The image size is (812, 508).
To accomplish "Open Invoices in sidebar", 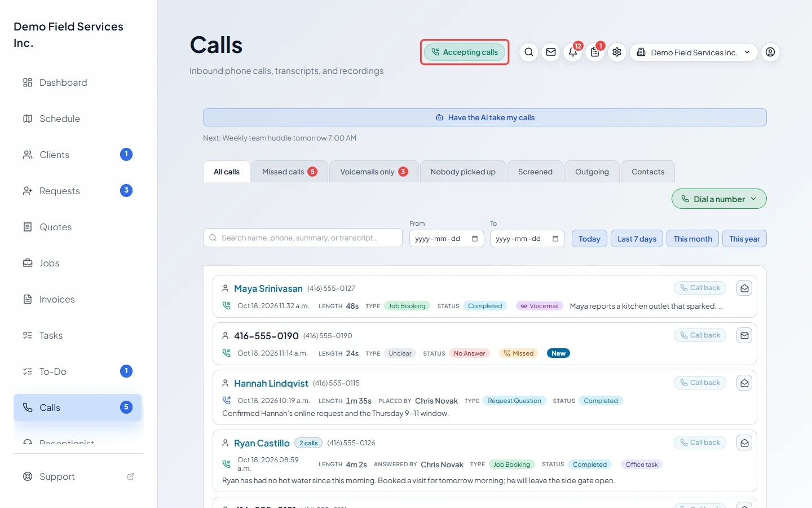I will (x=77, y=299).
